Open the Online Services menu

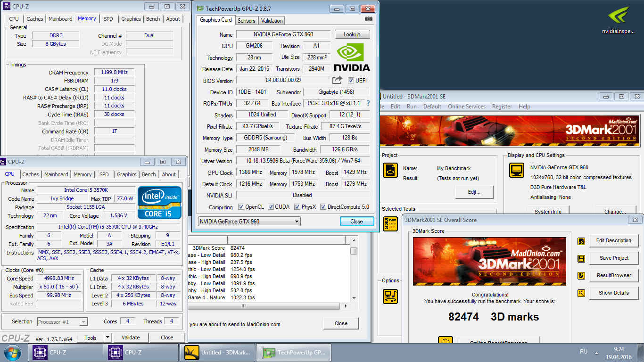(x=466, y=107)
